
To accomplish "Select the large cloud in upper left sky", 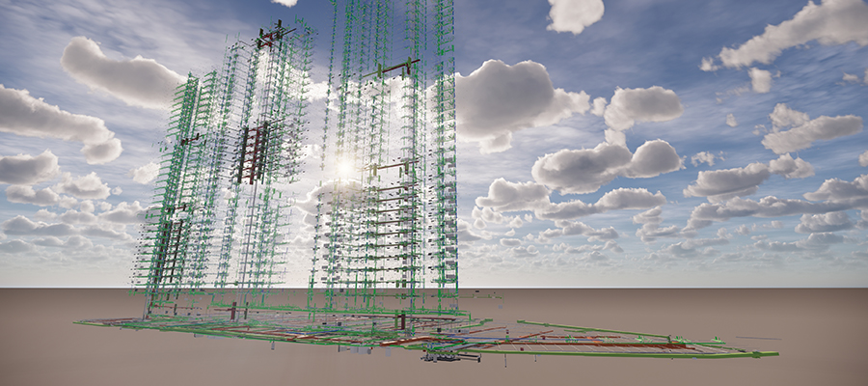I will (x=121, y=72).
